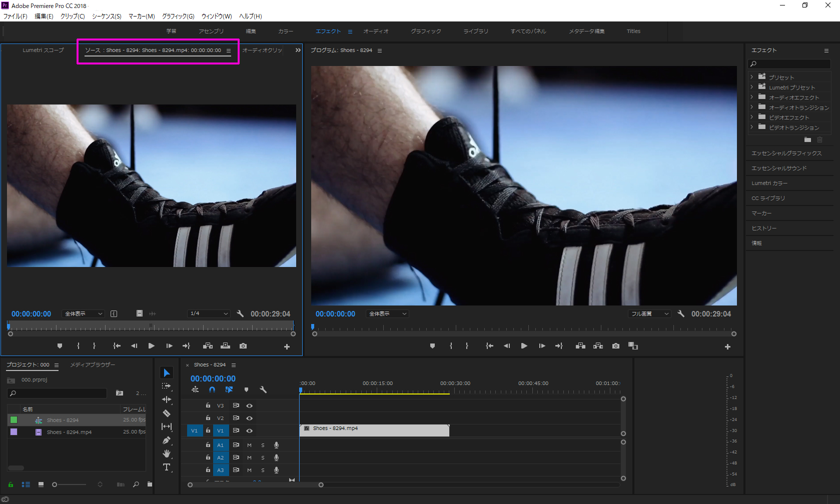Click Overwrite button in Source monitor
Viewport: 840px width, 504px height.
(226, 346)
